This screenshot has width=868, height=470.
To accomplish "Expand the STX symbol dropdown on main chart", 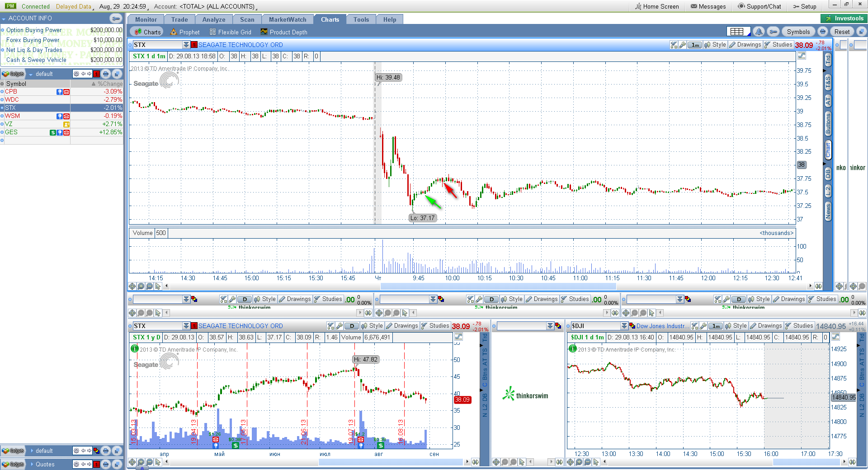I will [x=186, y=45].
